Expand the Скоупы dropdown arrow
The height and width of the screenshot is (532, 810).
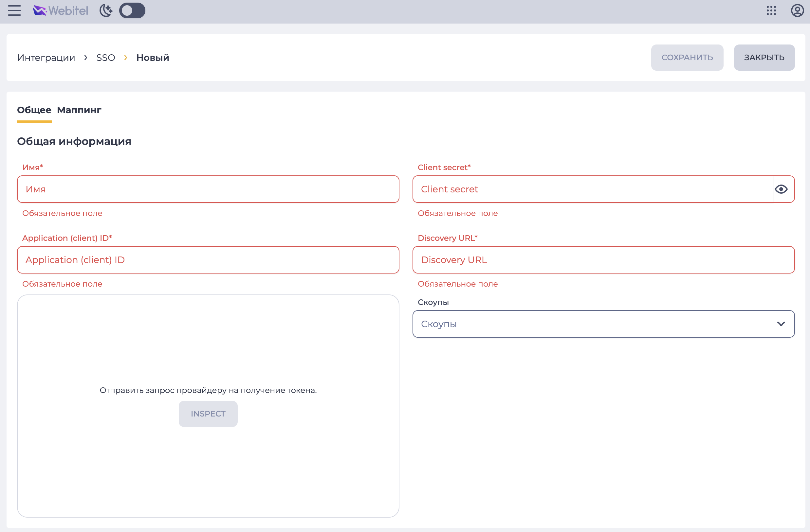coord(781,324)
